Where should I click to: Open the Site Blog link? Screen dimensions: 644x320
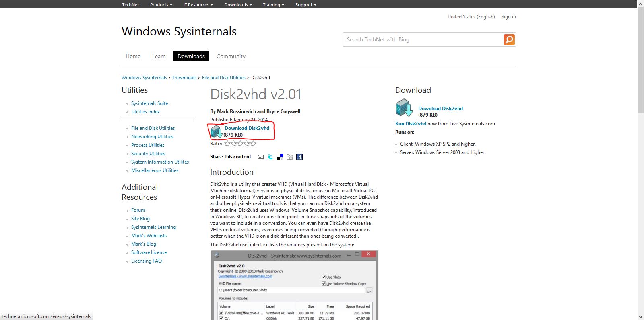coord(140,219)
